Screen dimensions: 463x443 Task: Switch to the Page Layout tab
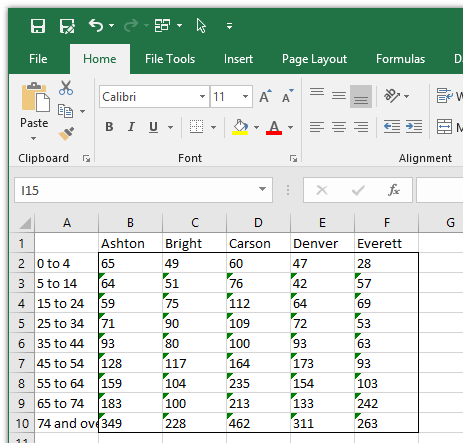pyautogui.click(x=314, y=59)
